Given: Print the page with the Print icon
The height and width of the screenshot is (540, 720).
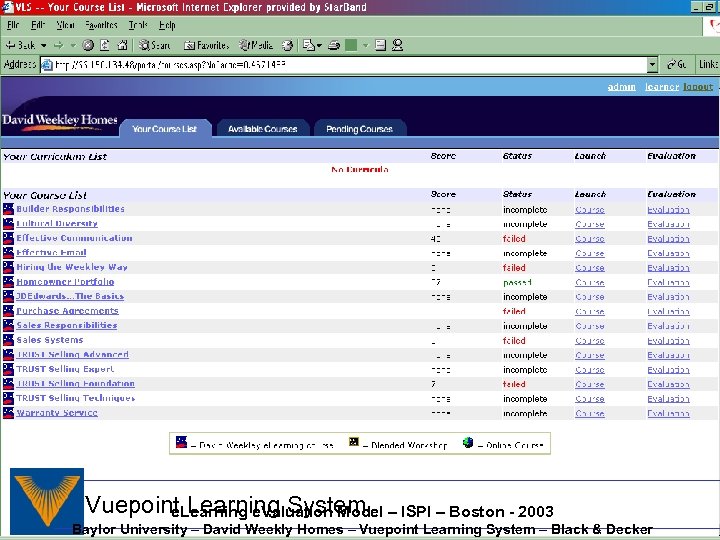Looking at the screenshot, I should pyautogui.click(x=334, y=45).
